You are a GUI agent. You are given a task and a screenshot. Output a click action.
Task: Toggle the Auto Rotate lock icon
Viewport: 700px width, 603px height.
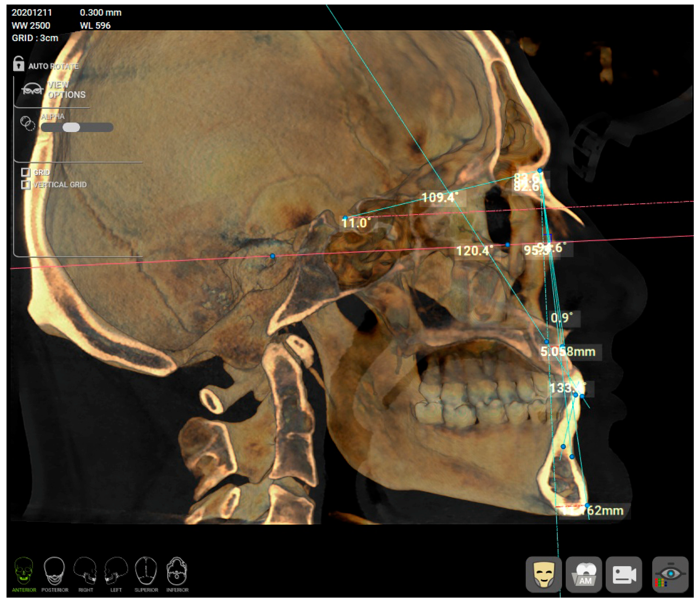19,64
